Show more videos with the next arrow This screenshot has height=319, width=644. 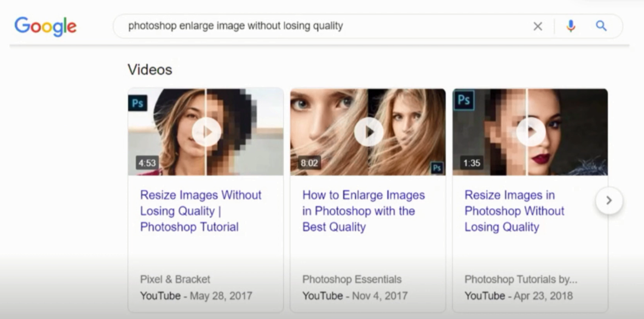click(609, 200)
